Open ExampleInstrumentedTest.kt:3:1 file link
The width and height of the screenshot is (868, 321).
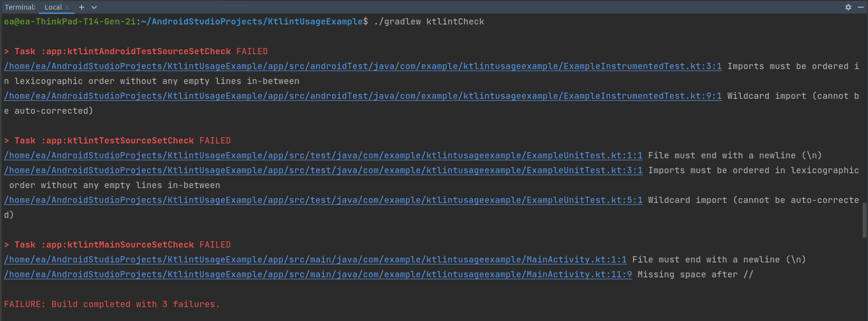pos(363,66)
